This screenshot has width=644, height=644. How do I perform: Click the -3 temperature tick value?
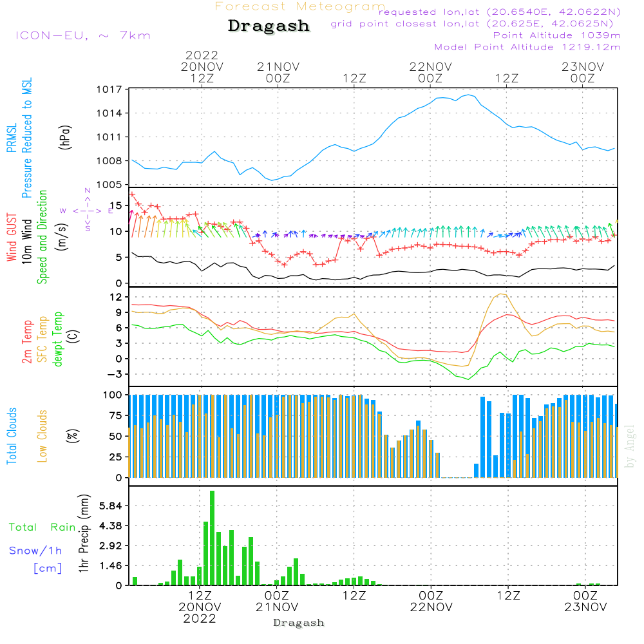115,374
